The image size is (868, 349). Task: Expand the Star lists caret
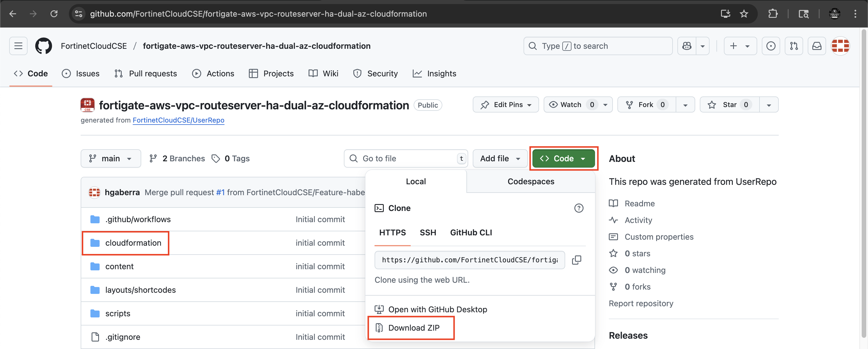769,105
